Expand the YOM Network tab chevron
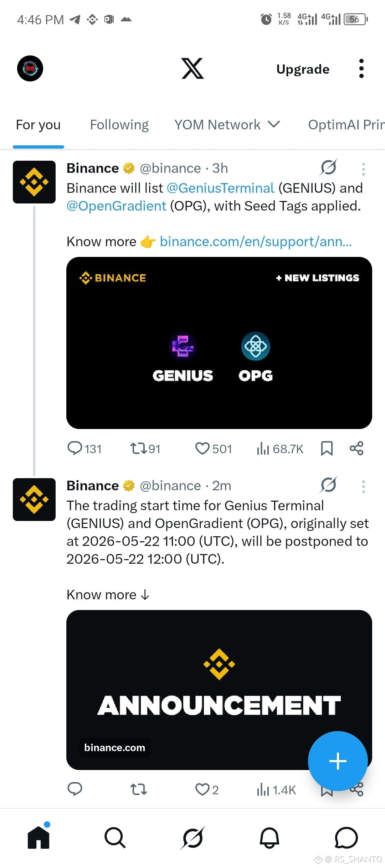Screen dimensions: 385x868 coord(274,124)
